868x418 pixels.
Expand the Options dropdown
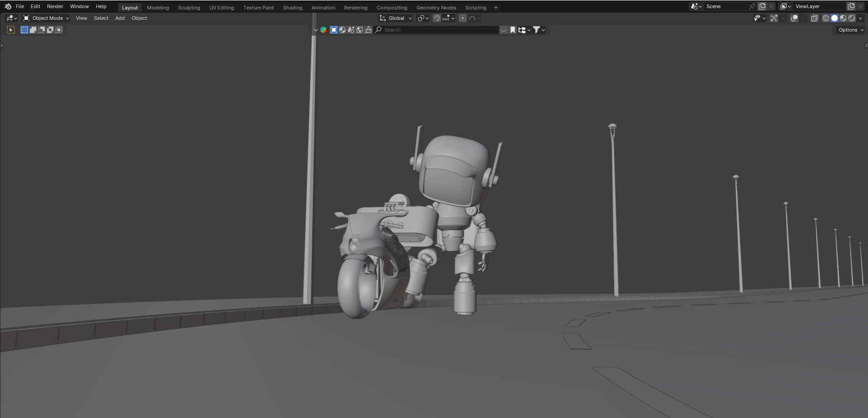pyautogui.click(x=850, y=30)
